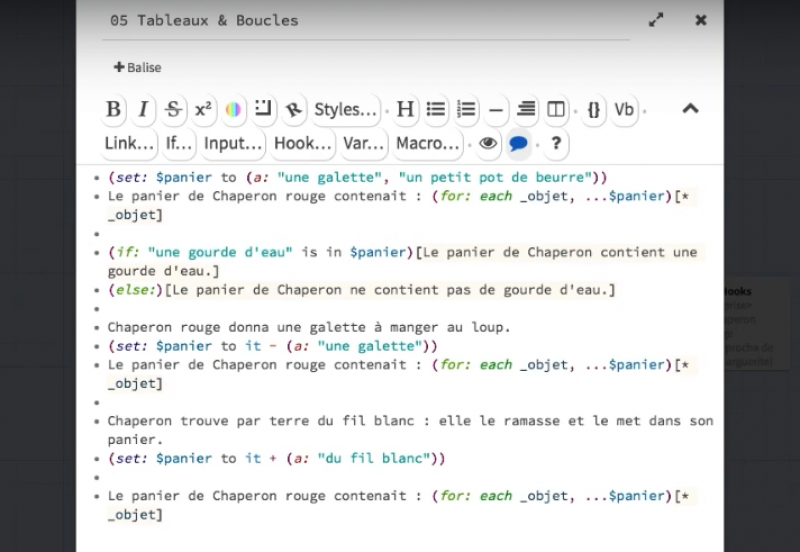Toggle the eye preview button
Screen dimensions: 800x552
pyautogui.click(x=488, y=144)
